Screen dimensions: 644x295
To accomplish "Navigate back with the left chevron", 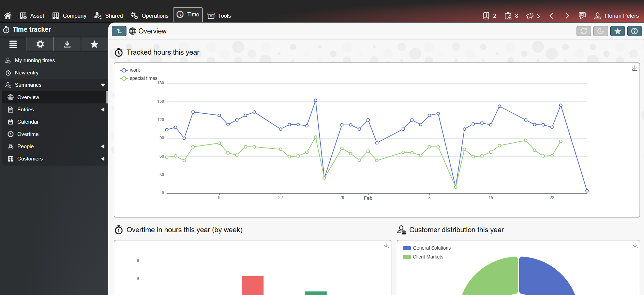I will pyautogui.click(x=551, y=16).
